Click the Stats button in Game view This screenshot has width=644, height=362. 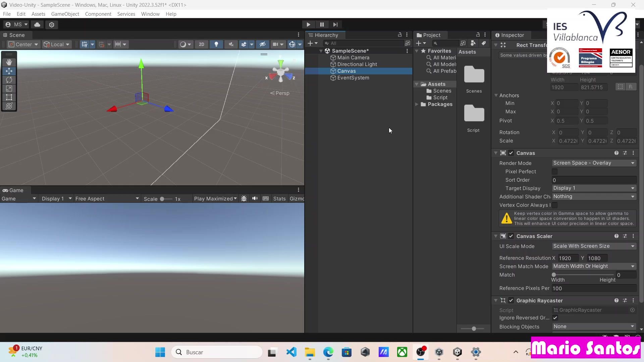click(279, 199)
